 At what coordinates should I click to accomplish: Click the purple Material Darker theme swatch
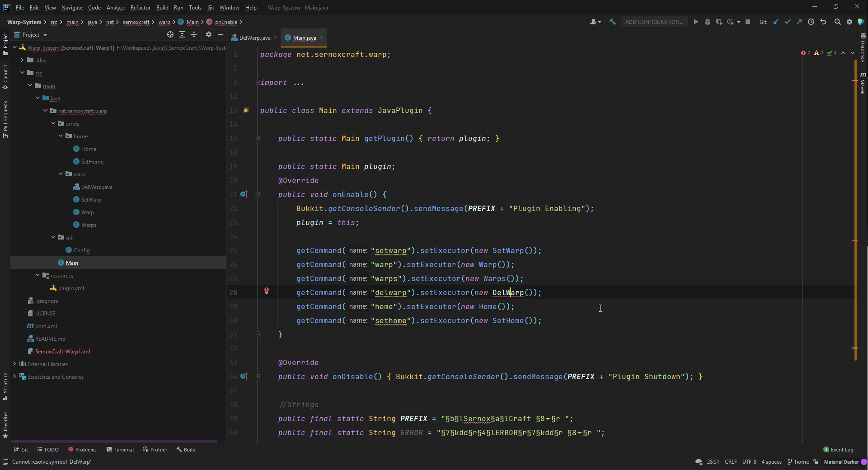[x=863, y=462]
